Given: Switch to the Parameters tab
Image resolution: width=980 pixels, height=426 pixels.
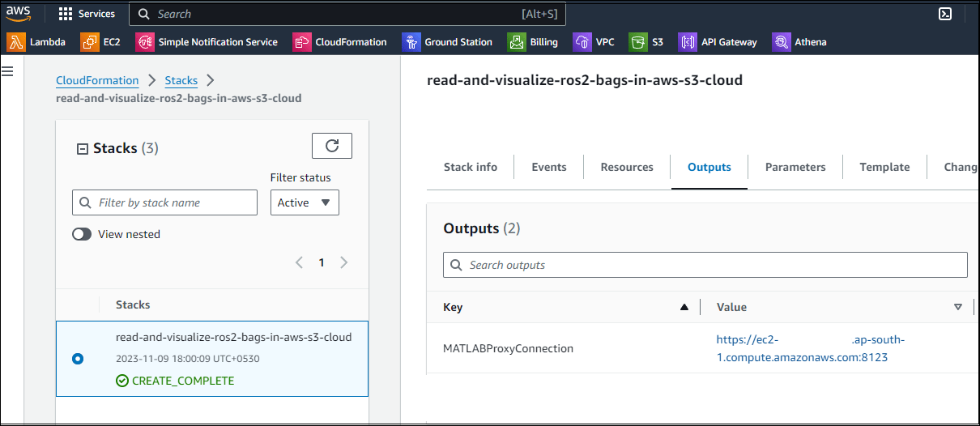Looking at the screenshot, I should point(795,167).
